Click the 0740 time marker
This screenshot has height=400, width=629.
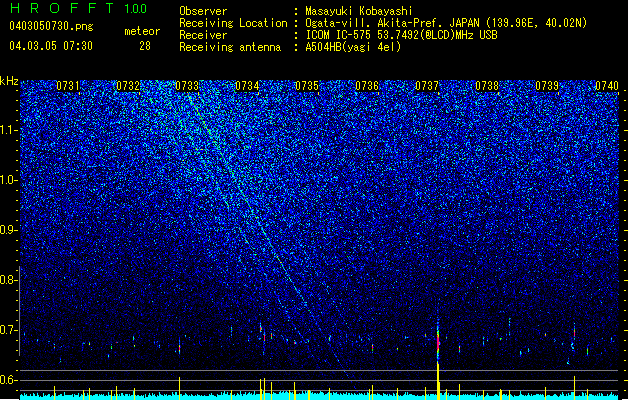coord(607,86)
